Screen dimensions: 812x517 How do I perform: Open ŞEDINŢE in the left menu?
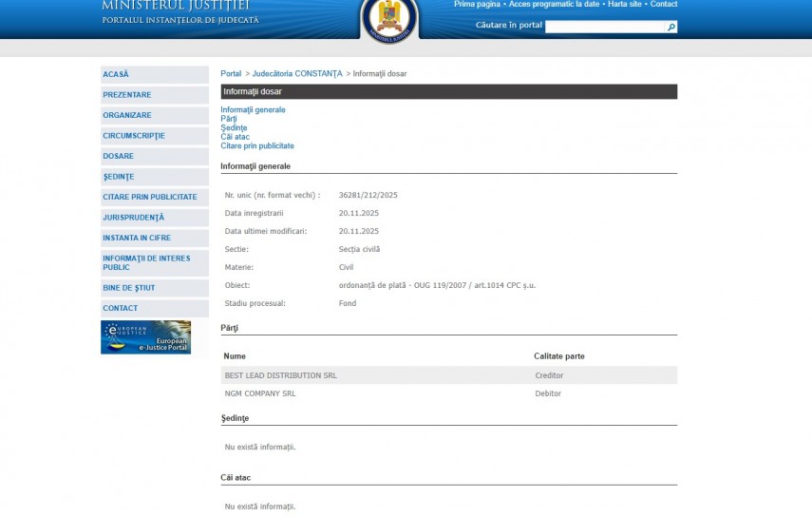click(x=119, y=177)
